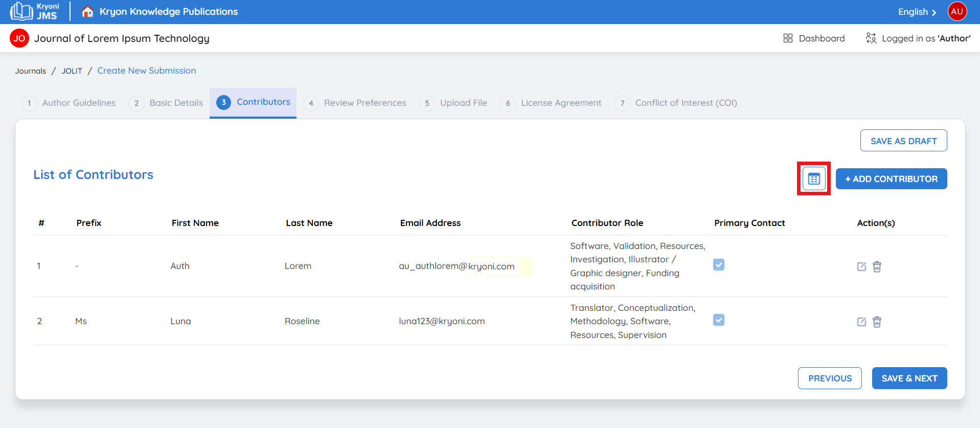Toggle primary contact for Auth Lorem
Viewport: 980px width, 428px height.
[x=719, y=265]
